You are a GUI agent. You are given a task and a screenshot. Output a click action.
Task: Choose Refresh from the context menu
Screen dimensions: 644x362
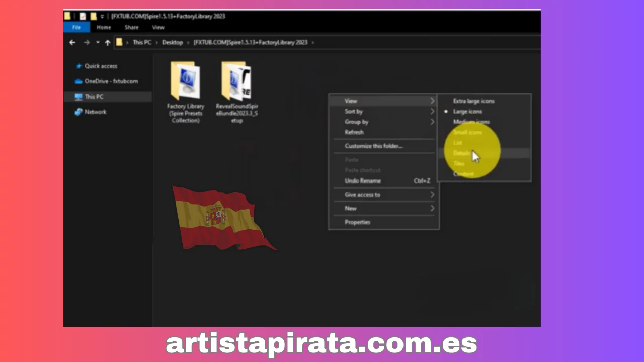383,132
